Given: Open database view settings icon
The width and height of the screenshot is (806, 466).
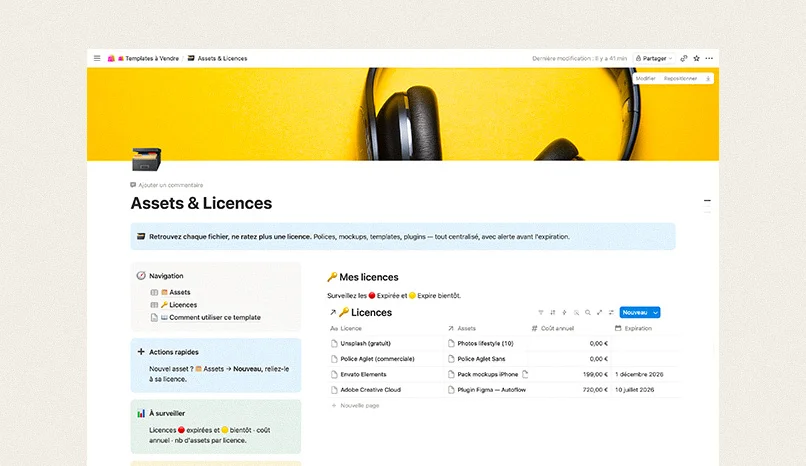Looking at the screenshot, I should (x=611, y=312).
